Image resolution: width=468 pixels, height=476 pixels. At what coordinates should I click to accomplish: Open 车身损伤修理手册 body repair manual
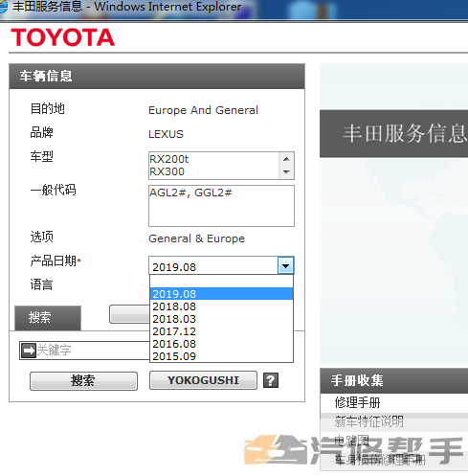tap(380, 460)
